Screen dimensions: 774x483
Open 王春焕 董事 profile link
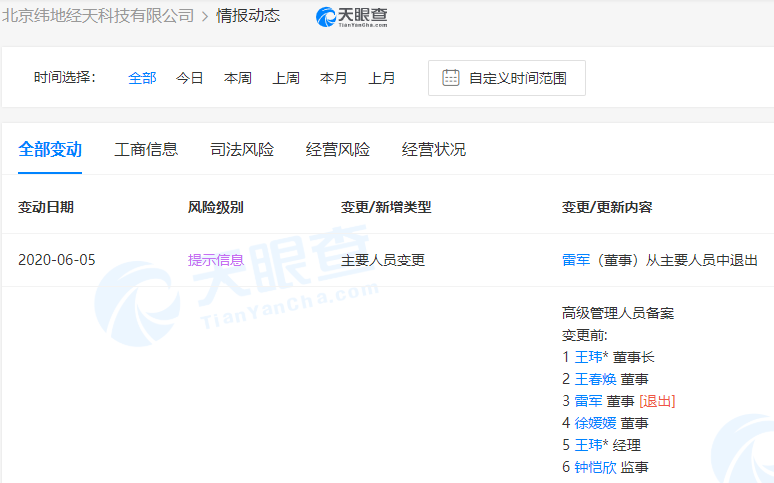click(x=595, y=379)
